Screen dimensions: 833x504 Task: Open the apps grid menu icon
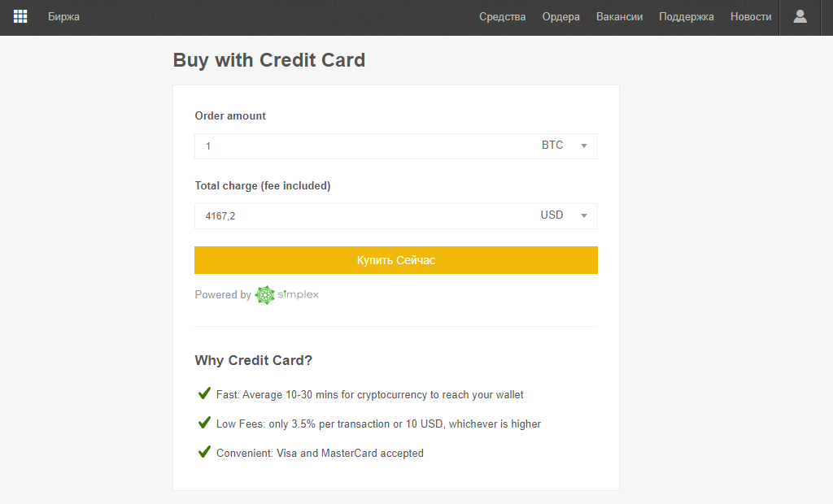20,16
